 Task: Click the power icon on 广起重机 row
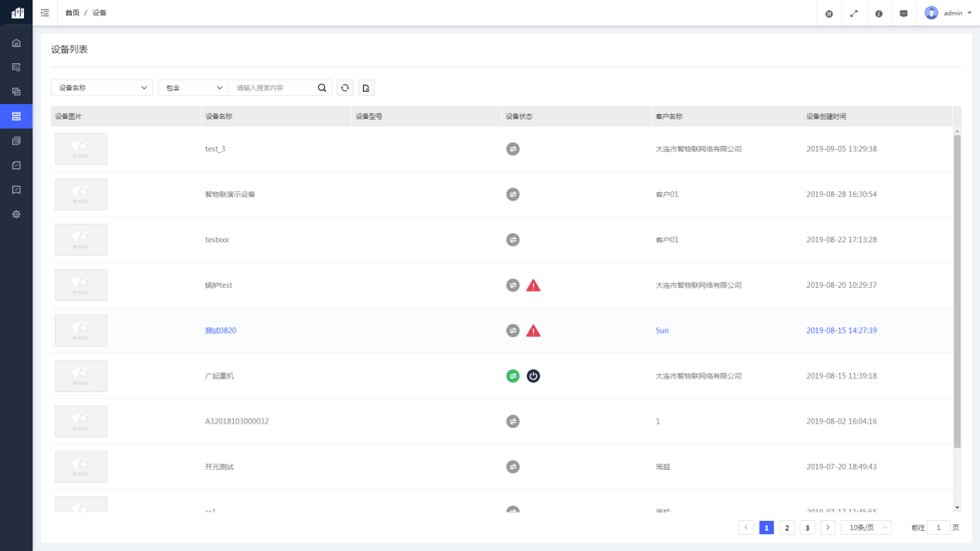533,376
